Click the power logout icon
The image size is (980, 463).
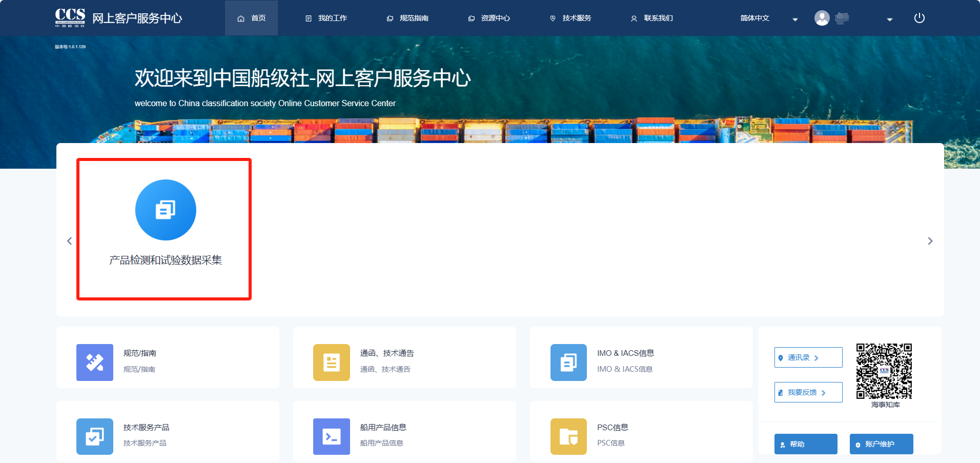[x=919, y=18]
